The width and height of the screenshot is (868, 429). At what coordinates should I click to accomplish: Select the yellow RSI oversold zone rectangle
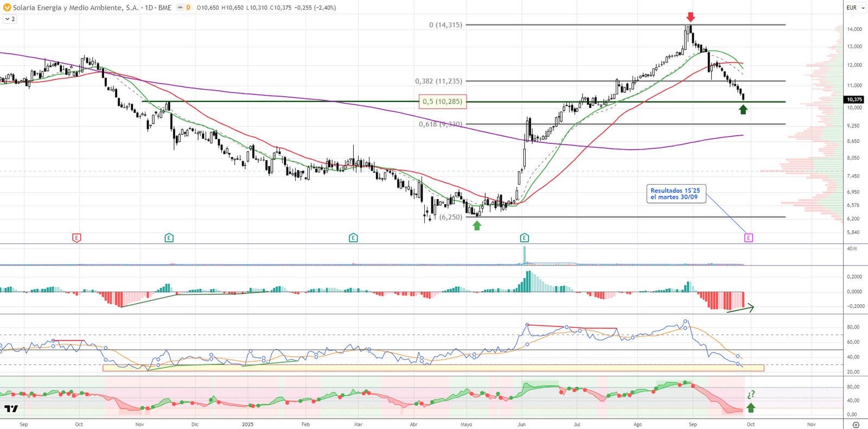[433, 368]
